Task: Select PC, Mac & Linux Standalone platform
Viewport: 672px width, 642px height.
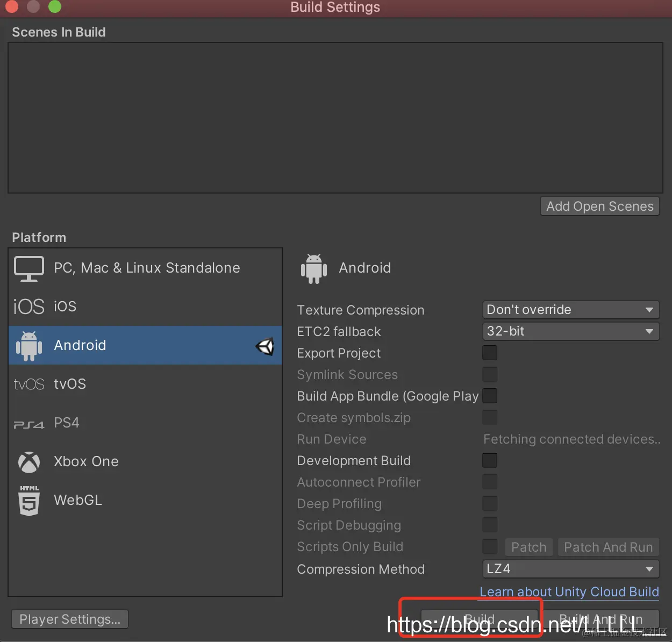Action: [x=145, y=268]
